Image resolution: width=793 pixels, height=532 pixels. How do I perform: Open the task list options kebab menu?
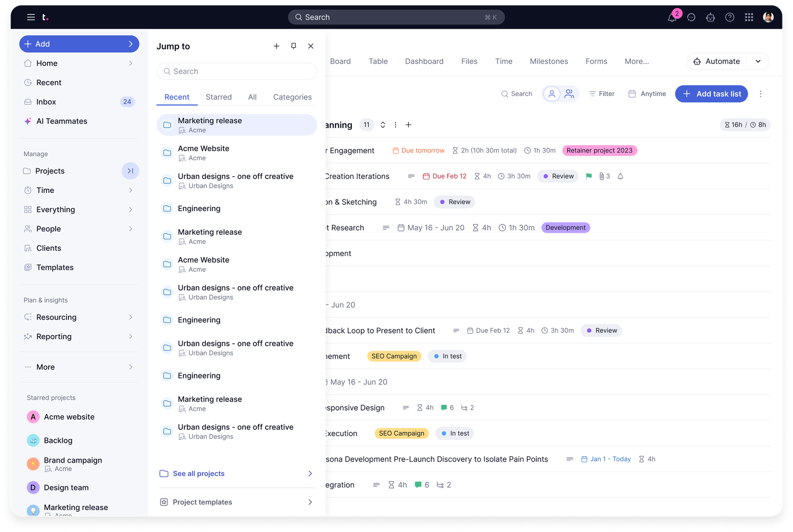point(396,125)
